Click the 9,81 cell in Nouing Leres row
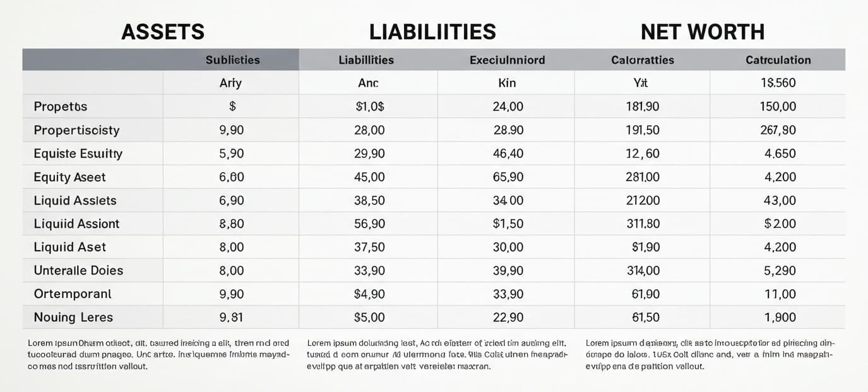This screenshot has height=392, width=868. [231, 318]
